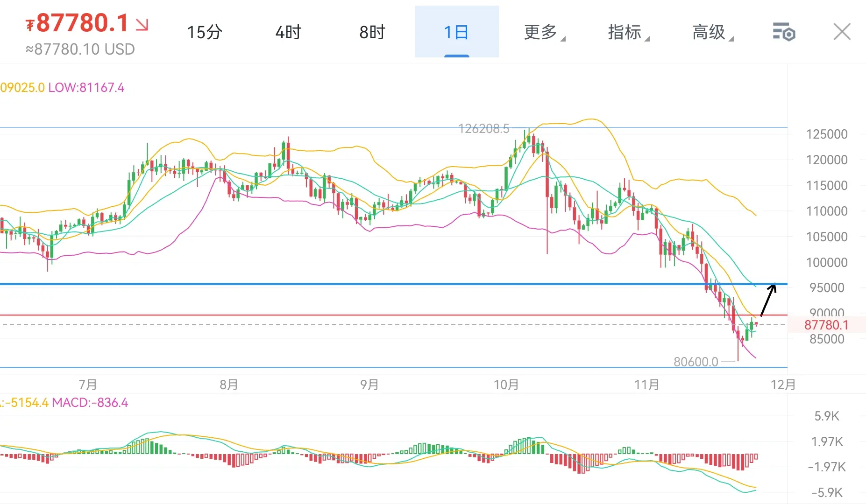The image size is (866, 504).
Task: Tap the 110000 price axis label
Action: pyautogui.click(x=827, y=211)
